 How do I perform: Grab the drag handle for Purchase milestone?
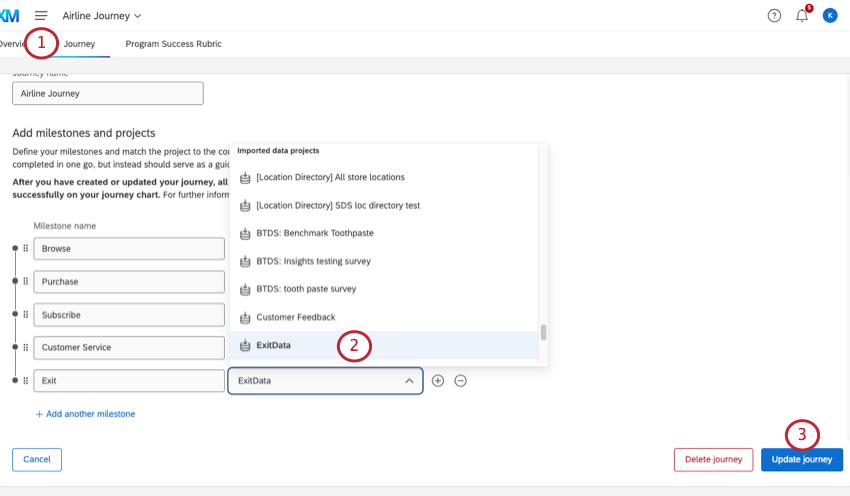tap(25, 281)
